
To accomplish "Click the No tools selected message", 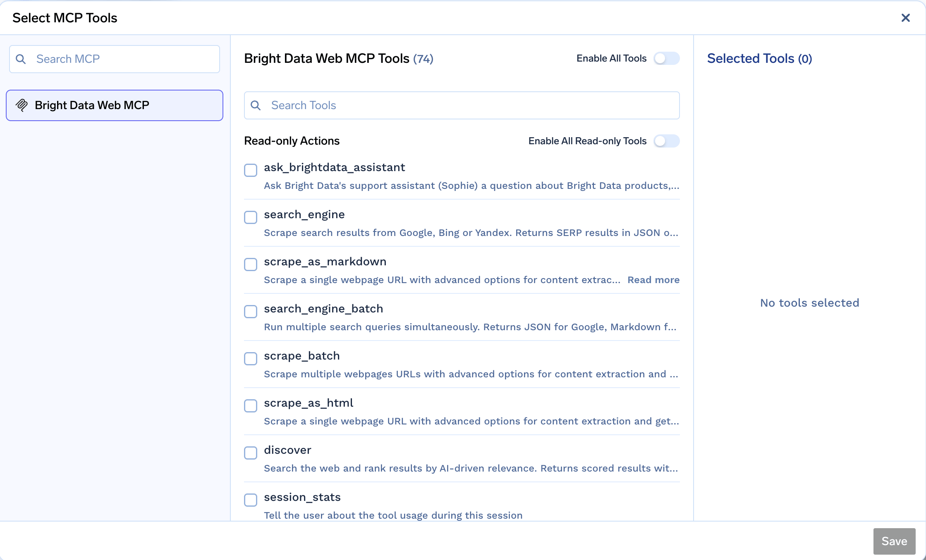I will [x=810, y=303].
